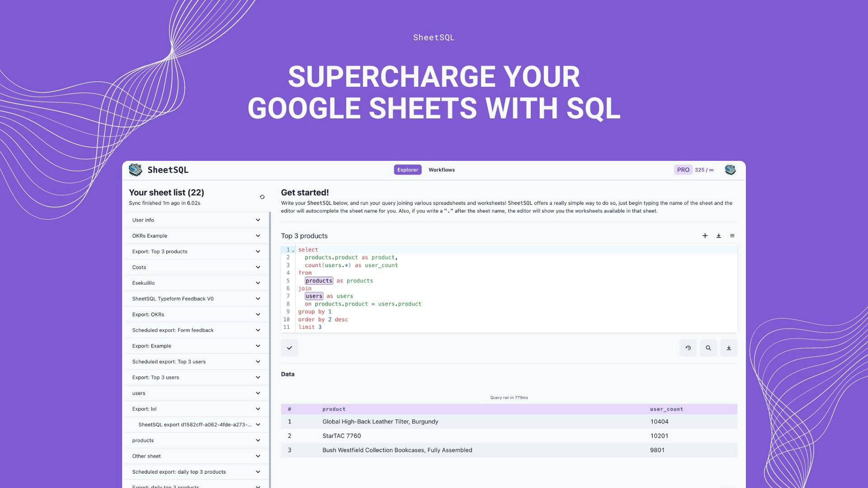Click the 10201 user count value

coord(659,436)
